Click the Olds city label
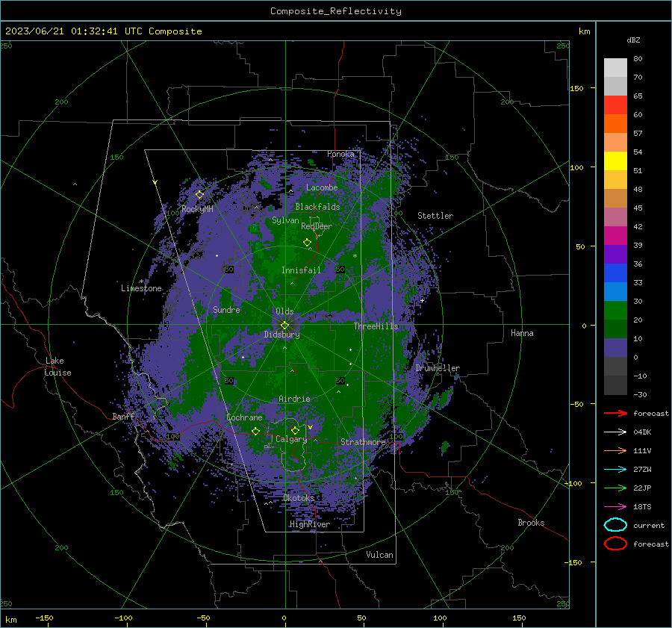This screenshot has height=628, width=672. (x=284, y=311)
